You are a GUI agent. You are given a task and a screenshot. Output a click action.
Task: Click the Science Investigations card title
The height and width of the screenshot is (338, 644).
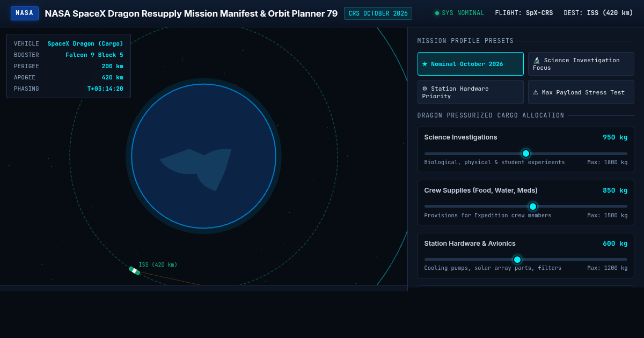click(x=460, y=137)
